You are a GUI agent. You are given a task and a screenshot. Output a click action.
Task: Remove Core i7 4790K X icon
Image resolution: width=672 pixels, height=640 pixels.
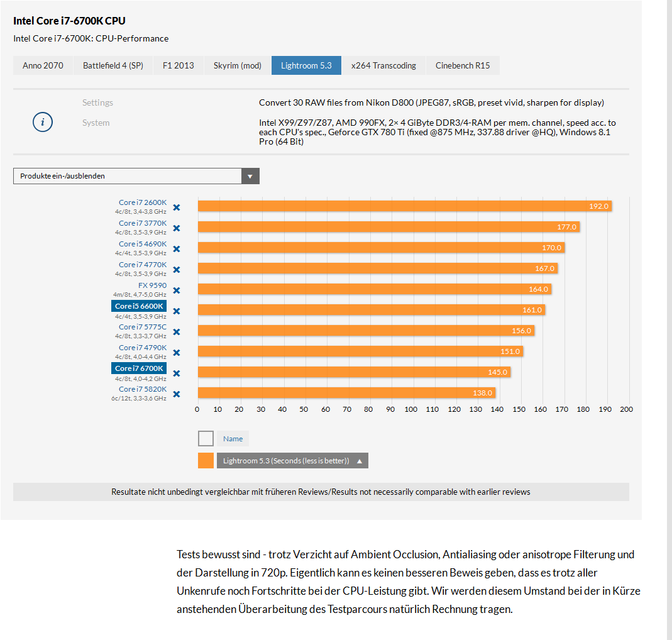(x=176, y=353)
